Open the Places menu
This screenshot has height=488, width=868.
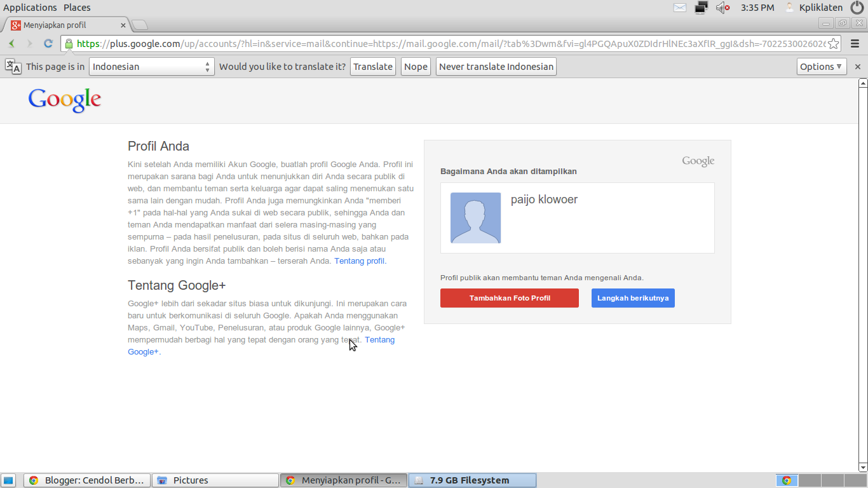click(x=77, y=8)
